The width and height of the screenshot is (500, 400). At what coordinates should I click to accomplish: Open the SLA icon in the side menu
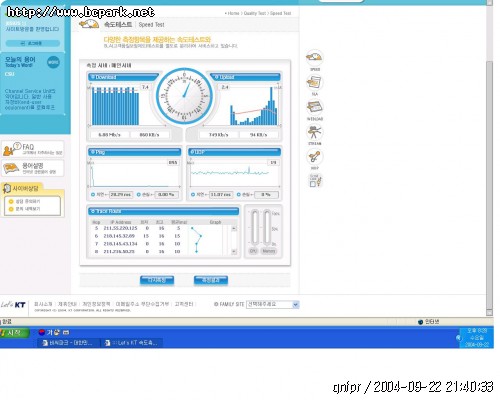pos(314,83)
